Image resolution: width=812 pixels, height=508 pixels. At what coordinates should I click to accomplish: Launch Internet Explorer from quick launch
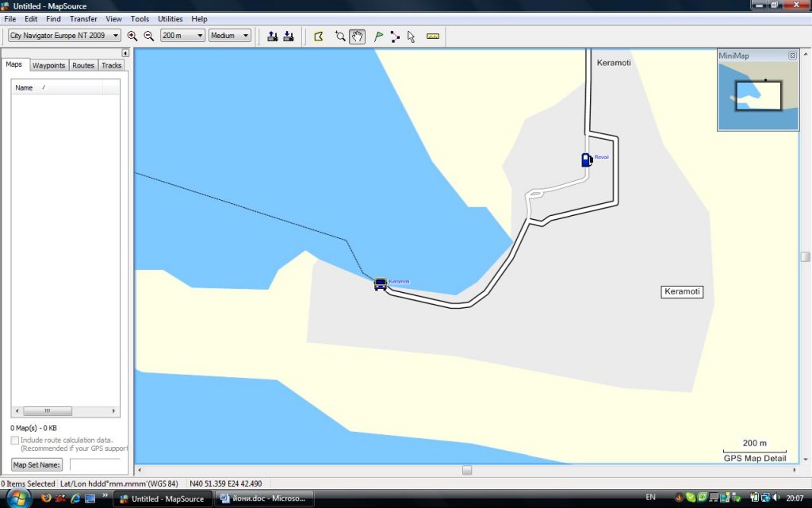click(75, 498)
